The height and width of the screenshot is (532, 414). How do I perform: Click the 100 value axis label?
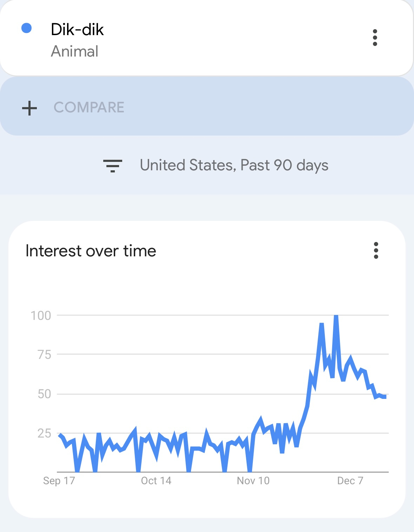point(41,315)
